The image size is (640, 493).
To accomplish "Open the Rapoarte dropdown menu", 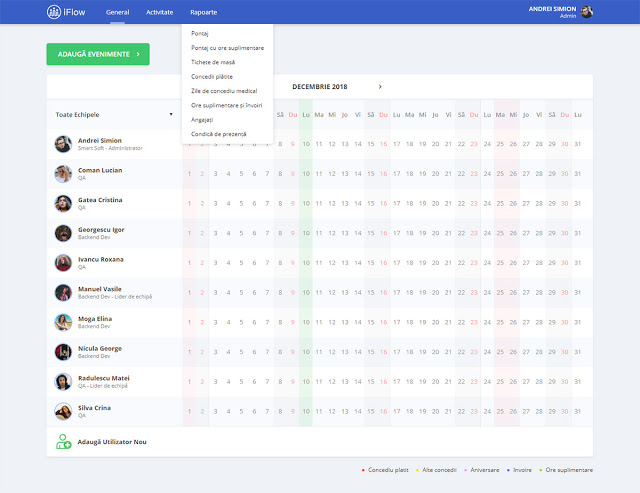I will point(203,12).
